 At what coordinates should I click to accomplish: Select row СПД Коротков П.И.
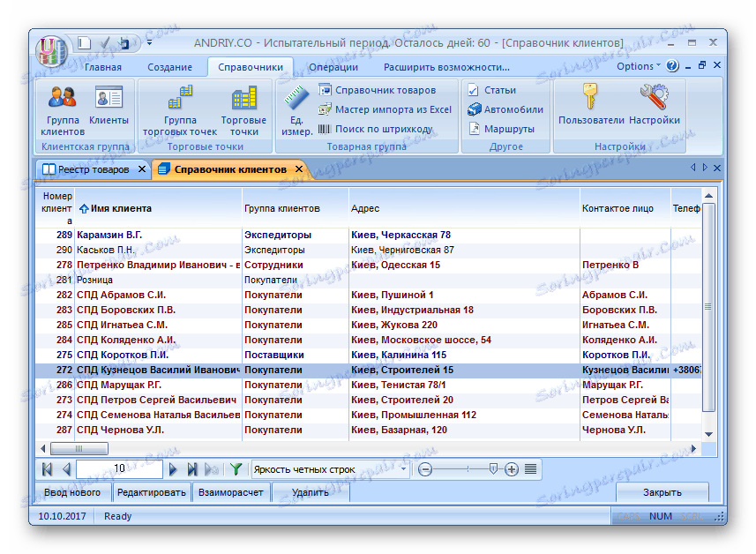[369, 355]
